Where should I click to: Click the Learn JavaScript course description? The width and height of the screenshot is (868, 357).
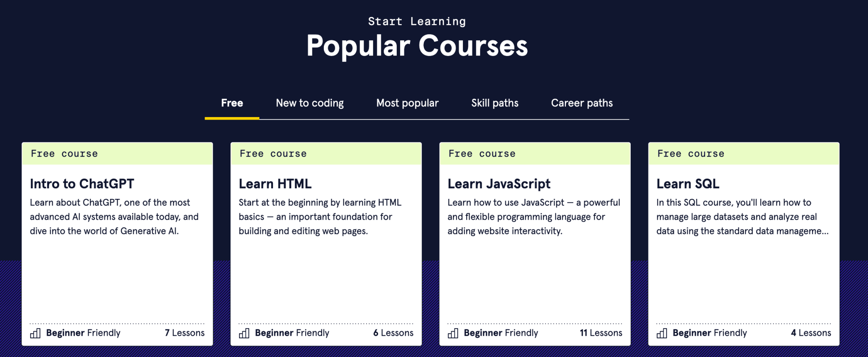(534, 217)
